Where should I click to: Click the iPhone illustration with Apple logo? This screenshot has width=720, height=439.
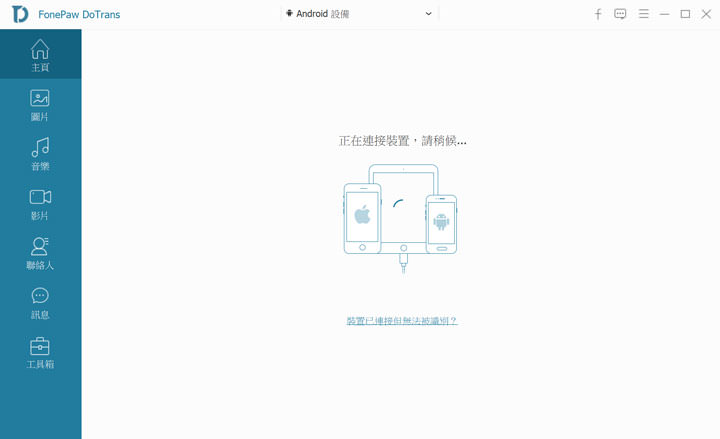362,218
